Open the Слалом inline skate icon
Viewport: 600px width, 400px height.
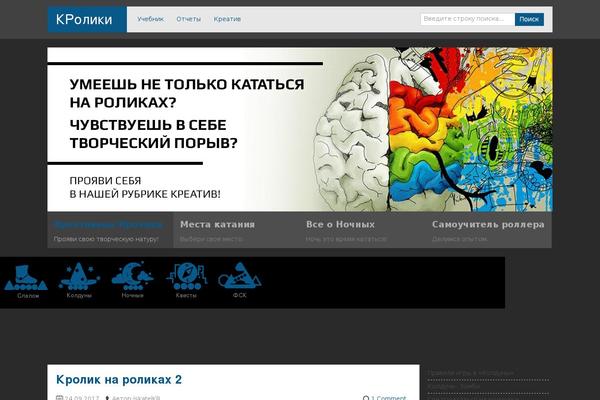click(x=26, y=278)
